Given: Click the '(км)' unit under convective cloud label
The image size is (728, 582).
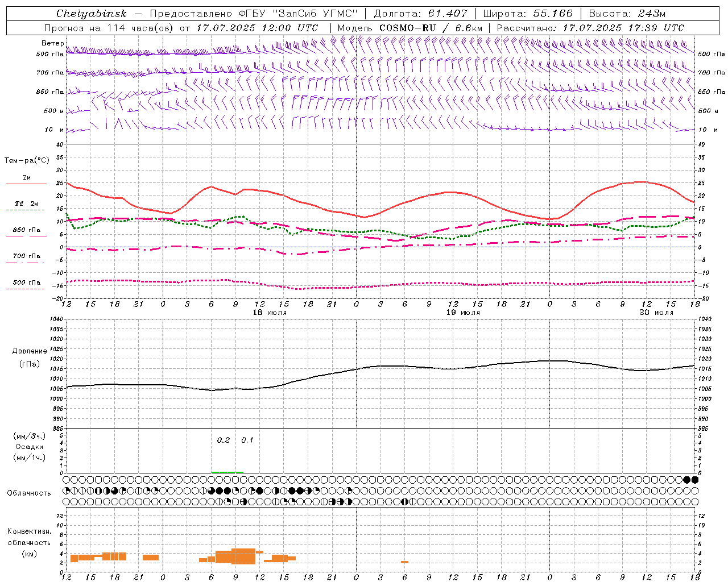Looking at the screenshot, I should click(x=30, y=554).
